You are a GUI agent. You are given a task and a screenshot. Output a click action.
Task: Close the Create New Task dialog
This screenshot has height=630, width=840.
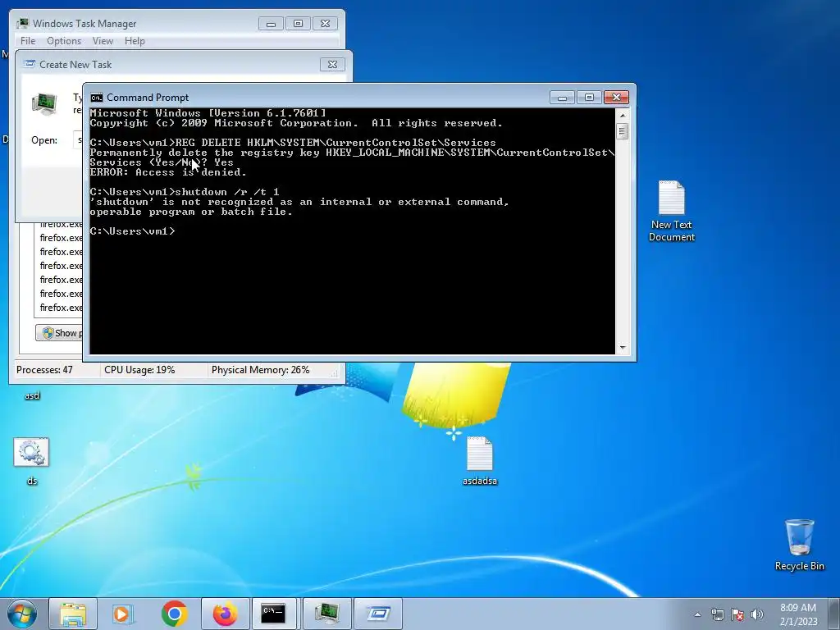[x=332, y=64]
